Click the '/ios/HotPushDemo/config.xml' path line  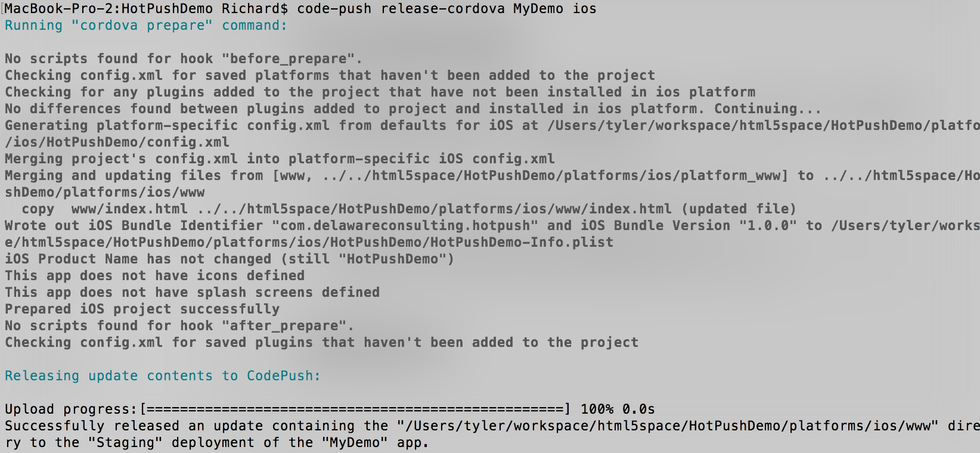coord(117,142)
